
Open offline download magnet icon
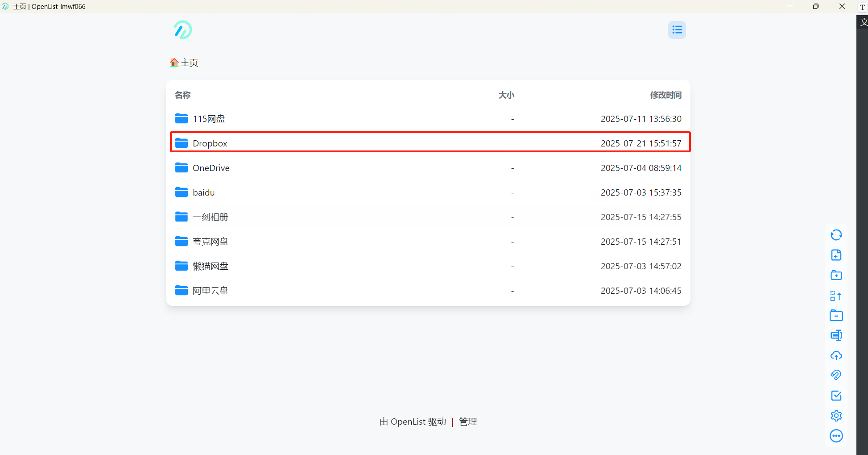point(836,375)
